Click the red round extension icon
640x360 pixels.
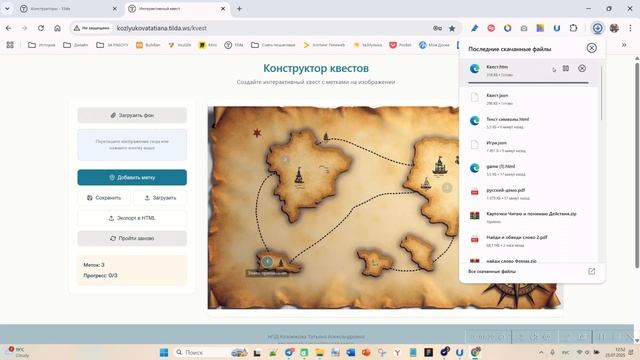[x=491, y=28]
